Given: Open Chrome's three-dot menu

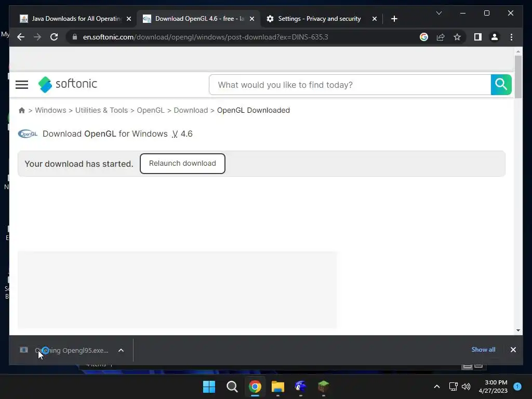Looking at the screenshot, I should point(511,37).
